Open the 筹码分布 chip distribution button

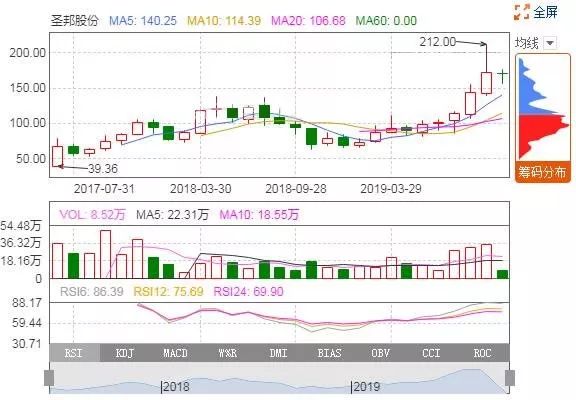(x=543, y=172)
